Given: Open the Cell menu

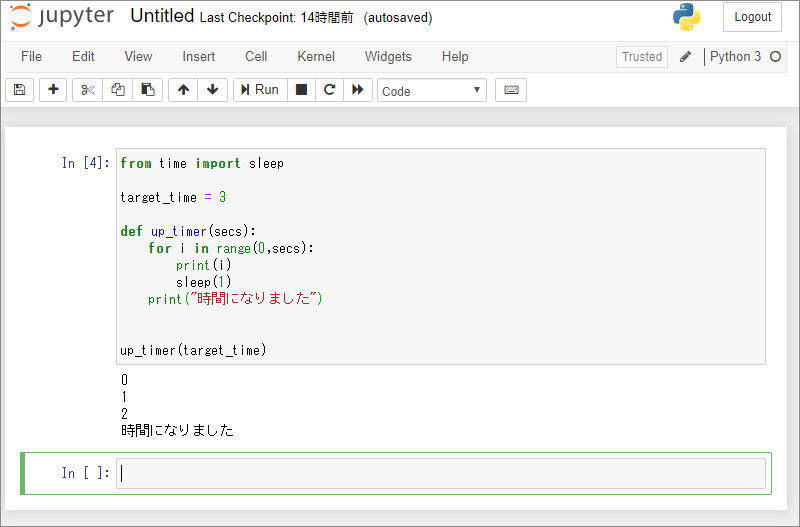Looking at the screenshot, I should 256,57.
